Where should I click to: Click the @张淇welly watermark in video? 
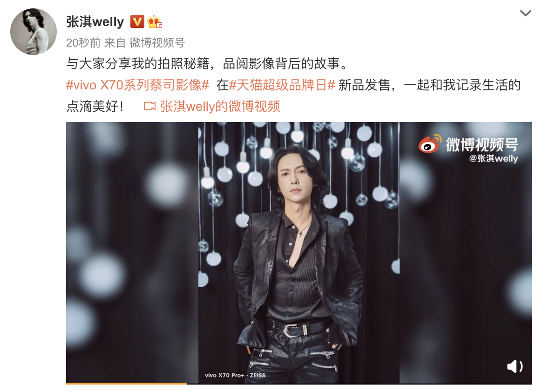pyautogui.click(x=493, y=159)
